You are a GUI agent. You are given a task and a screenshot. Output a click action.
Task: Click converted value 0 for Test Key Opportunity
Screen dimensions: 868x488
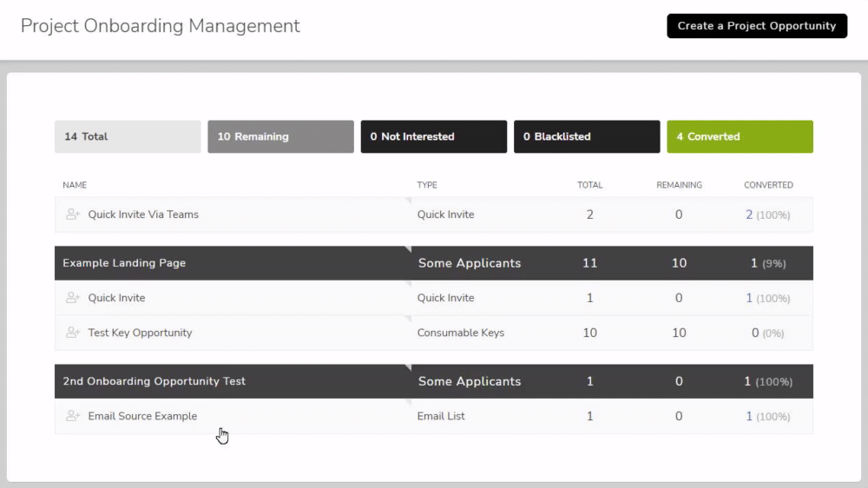(x=755, y=333)
